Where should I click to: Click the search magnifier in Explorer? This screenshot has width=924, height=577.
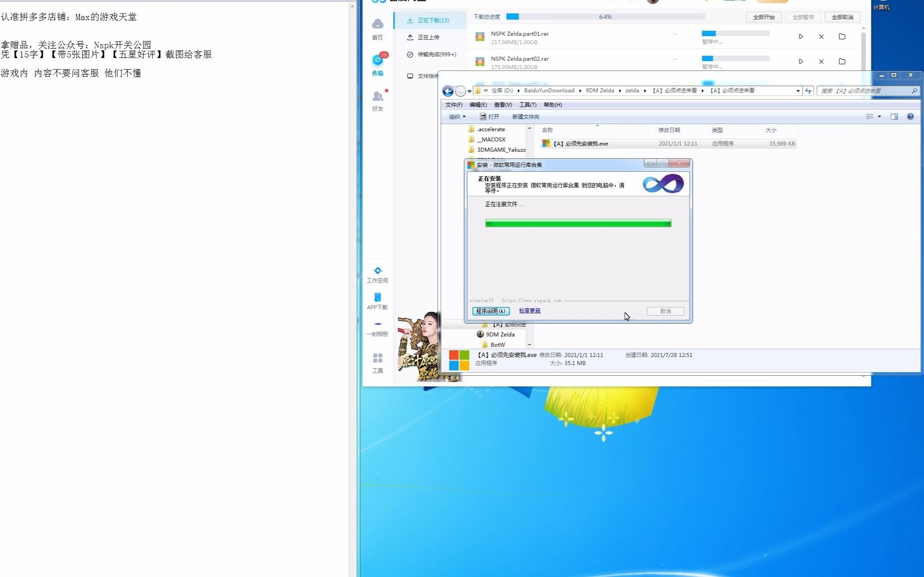[914, 91]
